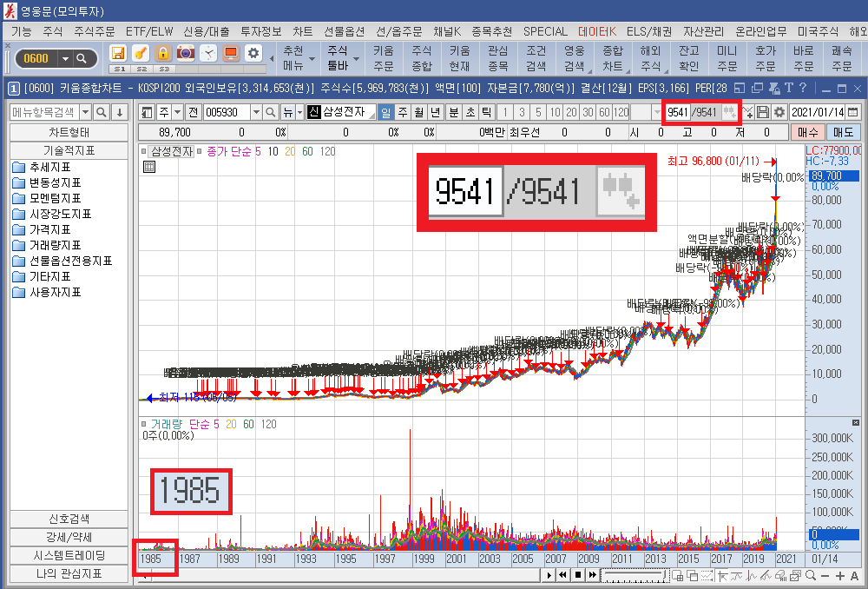Select the 틱 tick period button
The image size is (868, 589).
coord(487,112)
